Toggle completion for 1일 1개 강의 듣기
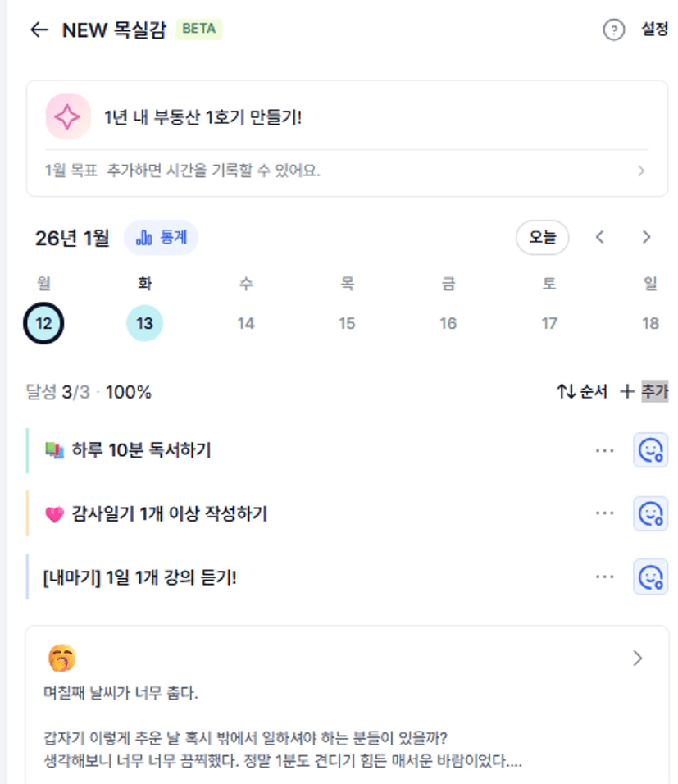 pos(650,577)
